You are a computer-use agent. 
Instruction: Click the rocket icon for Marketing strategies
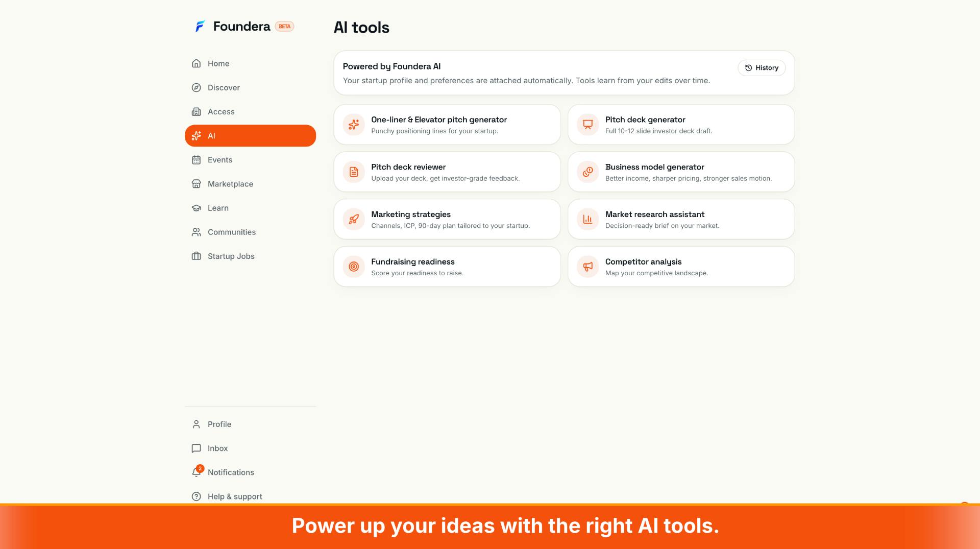354,220
